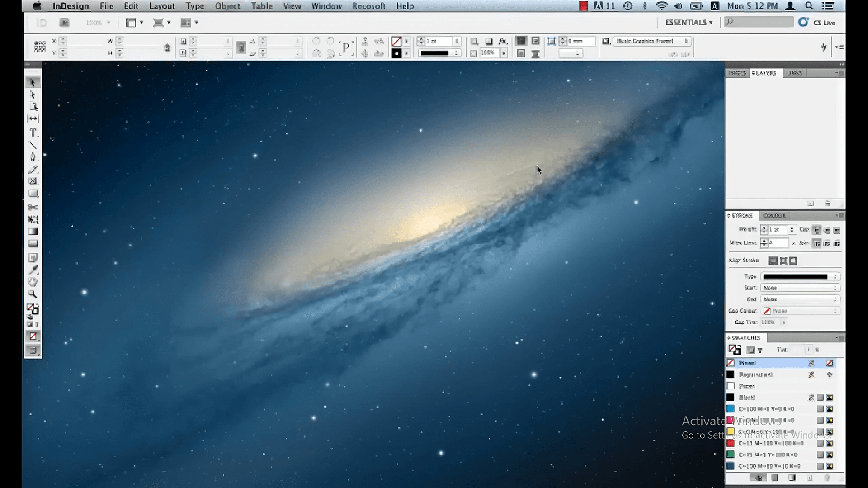Align stroke to outside option

793,261
